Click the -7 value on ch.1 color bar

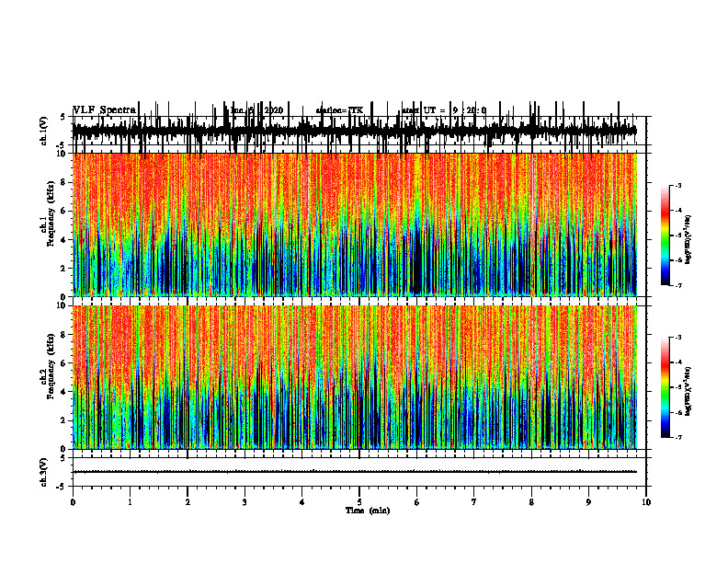tap(677, 285)
